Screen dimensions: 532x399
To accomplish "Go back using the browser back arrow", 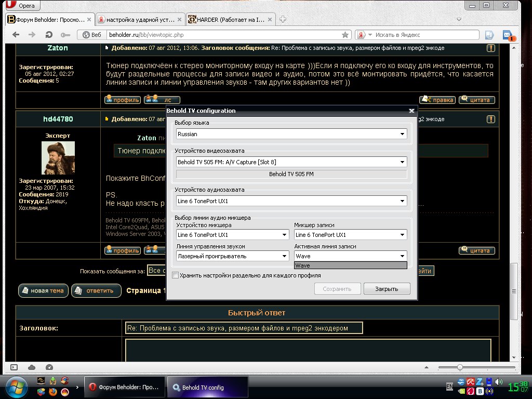I will point(16,35).
